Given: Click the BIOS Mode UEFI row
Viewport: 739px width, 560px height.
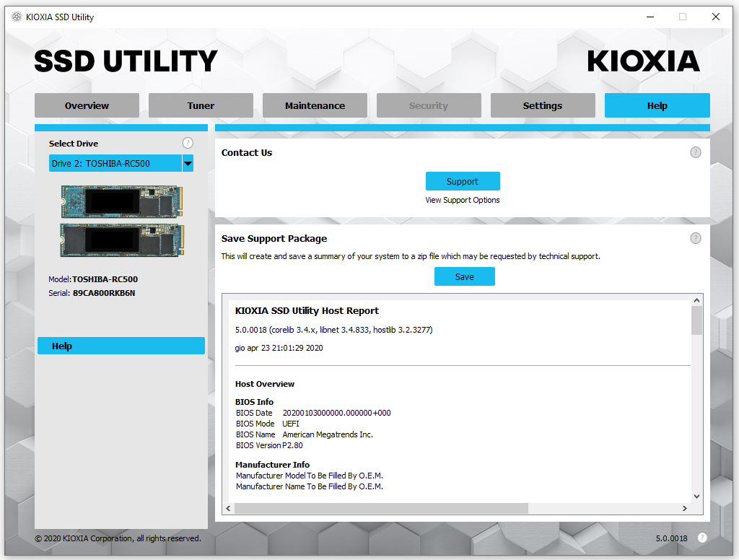Looking at the screenshot, I should tap(268, 424).
